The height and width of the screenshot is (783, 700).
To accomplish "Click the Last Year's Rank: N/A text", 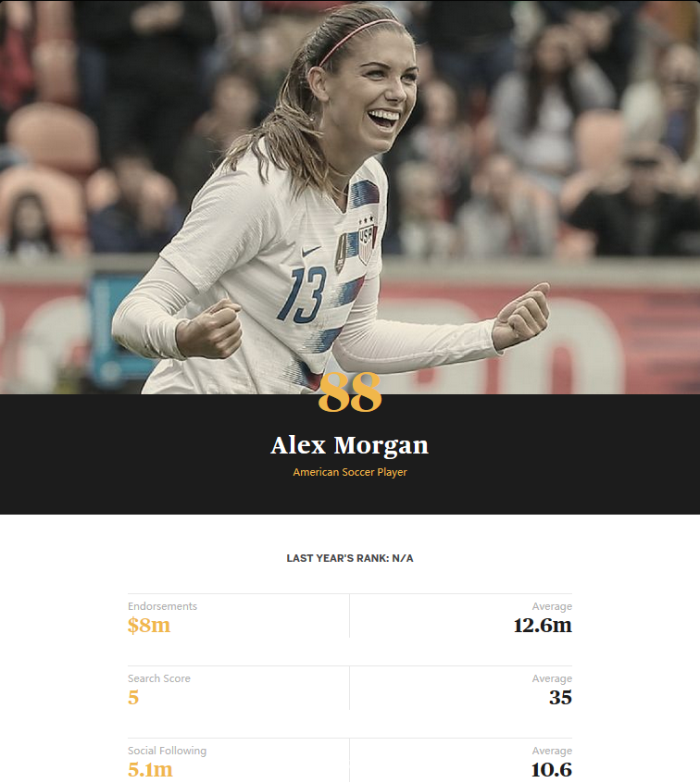I will [350, 558].
